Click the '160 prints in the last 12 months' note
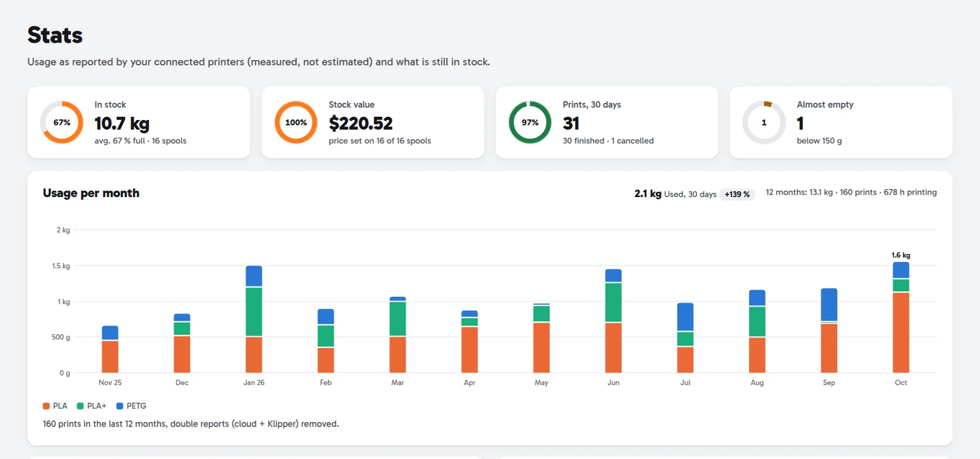This screenshot has height=459, width=980. 190,424
